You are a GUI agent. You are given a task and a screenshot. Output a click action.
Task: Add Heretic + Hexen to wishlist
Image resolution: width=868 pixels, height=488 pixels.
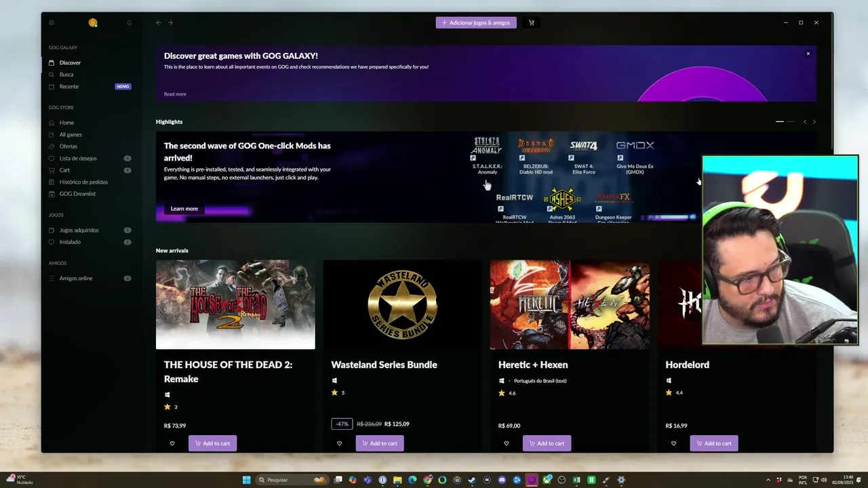[507, 443]
